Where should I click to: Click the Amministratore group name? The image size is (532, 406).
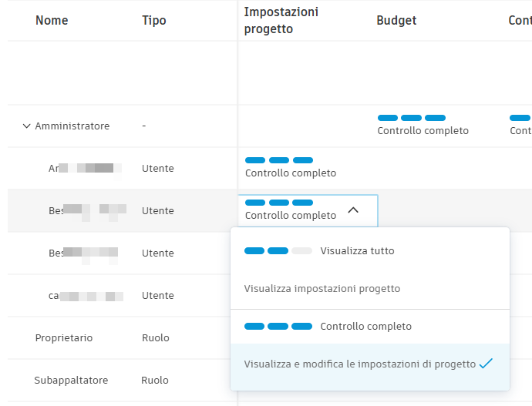72,126
